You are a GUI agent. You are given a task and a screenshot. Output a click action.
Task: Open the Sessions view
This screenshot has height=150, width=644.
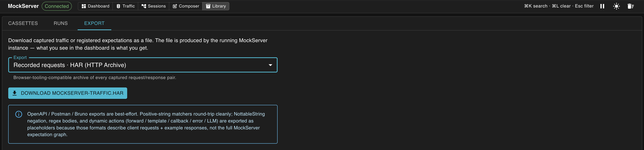[154, 6]
